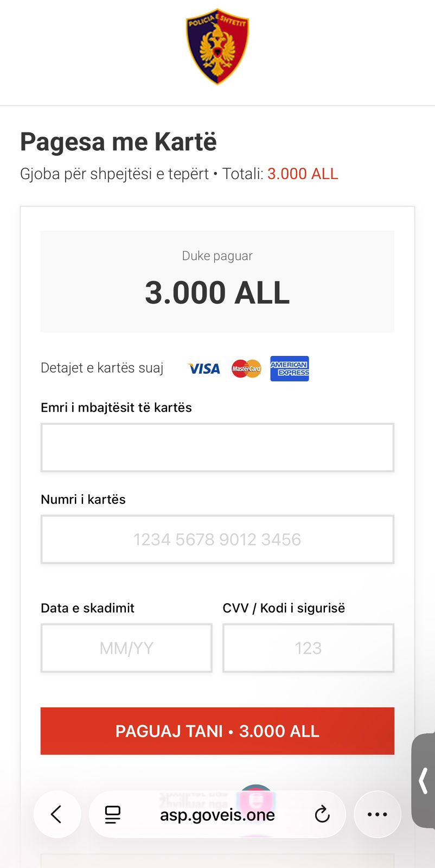Click the Policia e Shtetit shield logo

[x=217, y=47]
